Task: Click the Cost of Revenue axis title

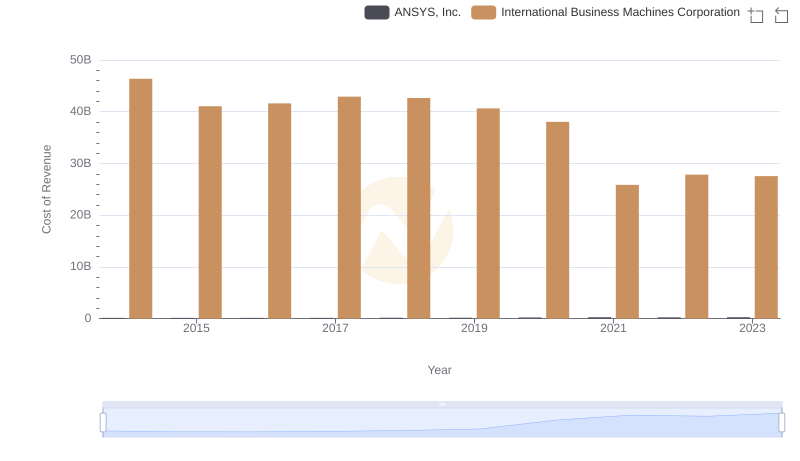Action: 46,189
